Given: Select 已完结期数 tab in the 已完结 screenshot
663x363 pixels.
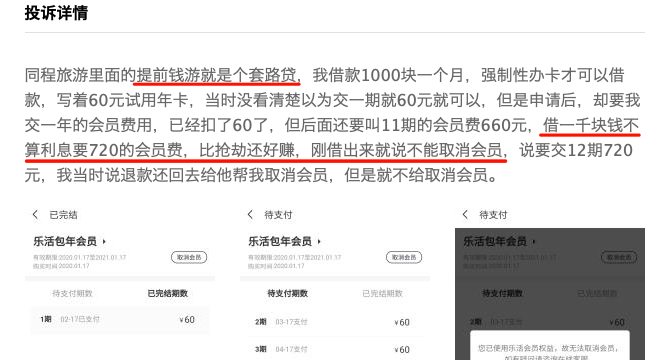Looking at the screenshot, I should (x=167, y=293).
